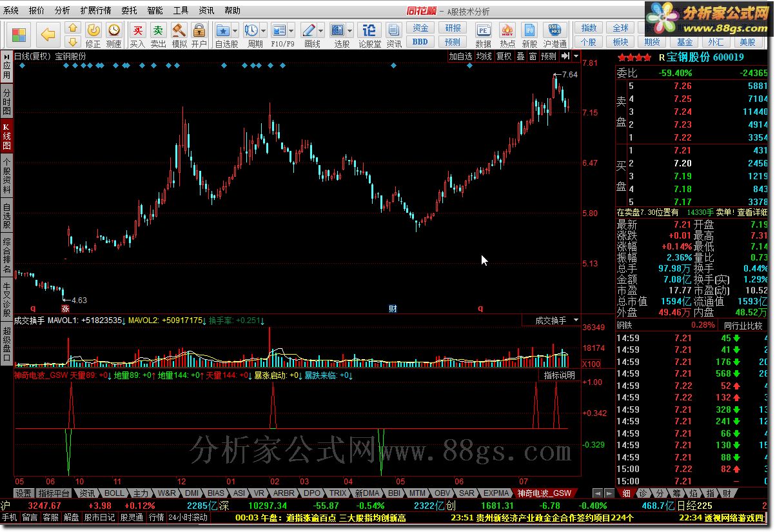This screenshot has height=532, width=775.
Task: Click the colorful home grid icon
Action: pyautogui.click(x=19, y=35)
